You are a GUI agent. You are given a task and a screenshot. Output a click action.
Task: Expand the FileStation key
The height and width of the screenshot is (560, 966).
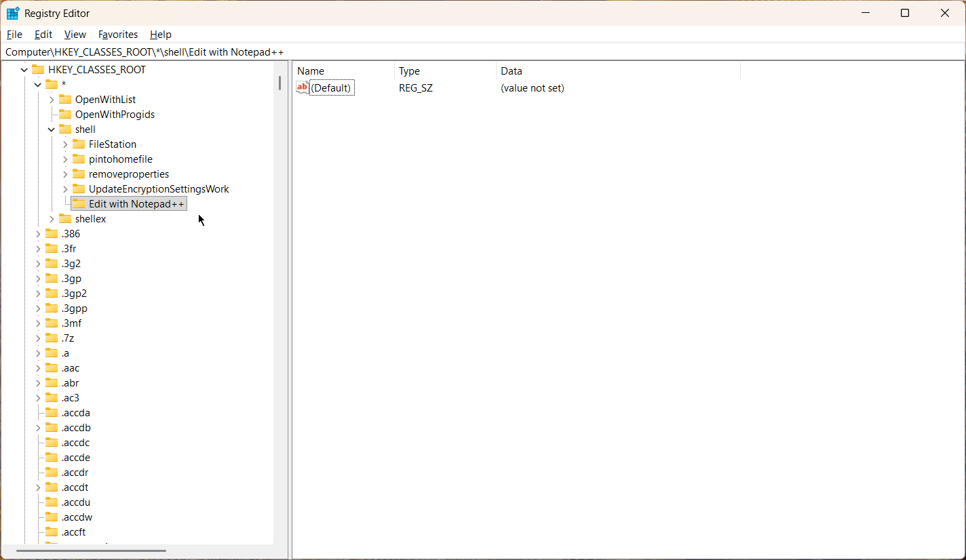point(65,144)
